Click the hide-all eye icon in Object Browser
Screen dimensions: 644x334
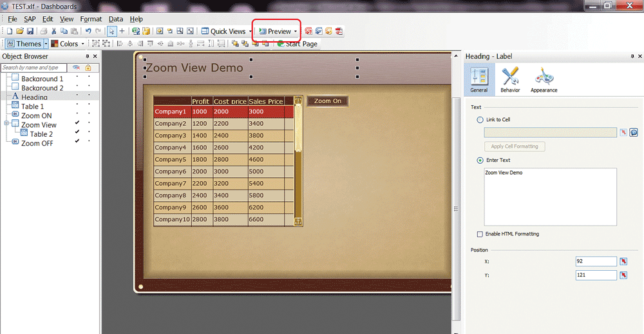click(x=76, y=68)
